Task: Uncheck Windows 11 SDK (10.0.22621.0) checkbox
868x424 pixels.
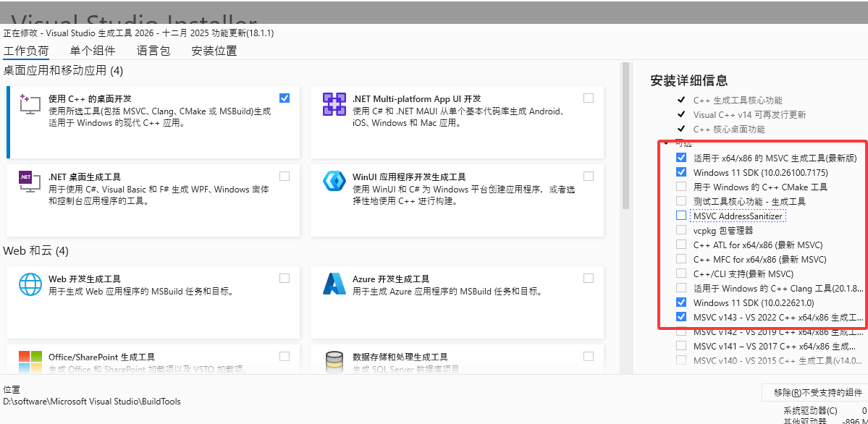Action: (x=681, y=302)
